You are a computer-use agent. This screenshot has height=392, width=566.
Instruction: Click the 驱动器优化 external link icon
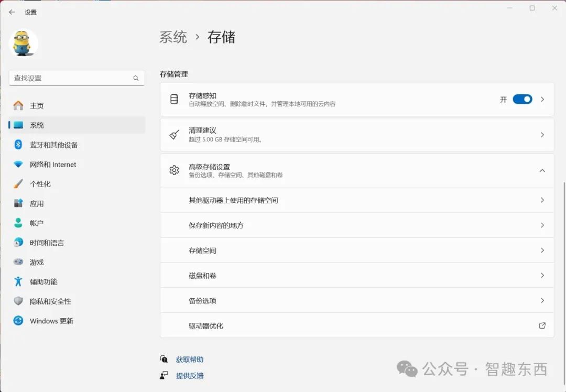(542, 325)
